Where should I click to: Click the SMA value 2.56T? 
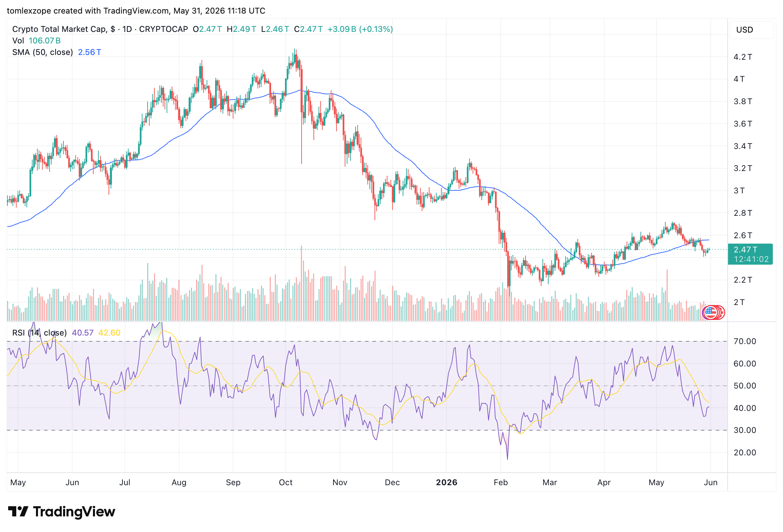(x=90, y=52)
